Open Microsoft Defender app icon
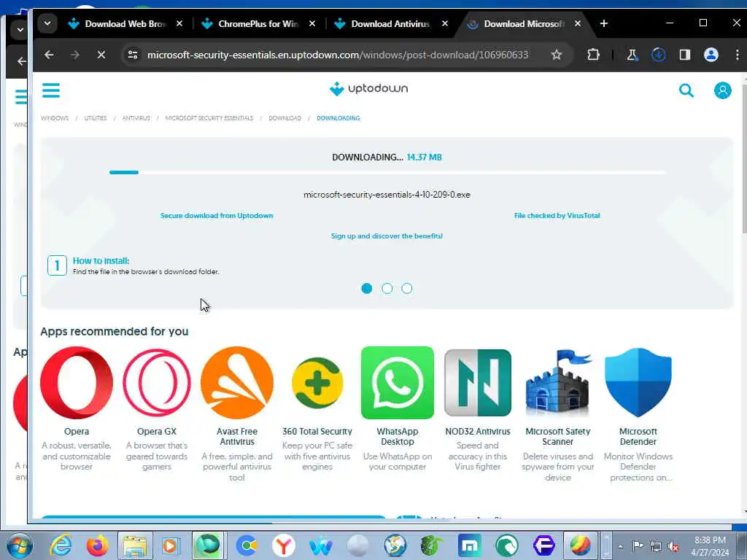 click(638, 382)
